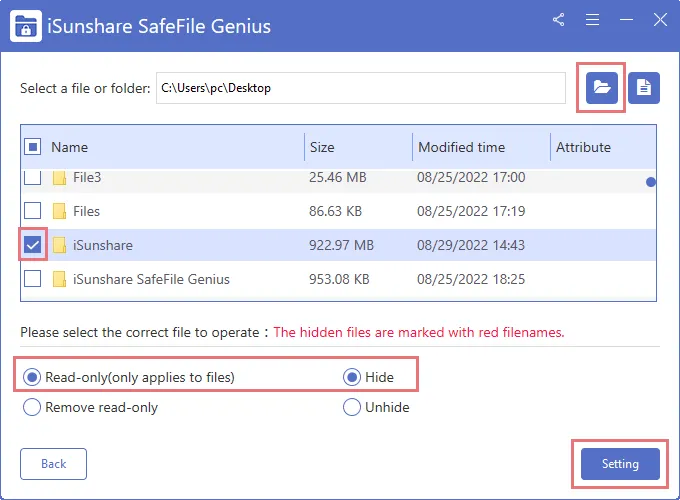Browse for a file with document button
This screenshot has width=680, height=500.
[x=644, y=88]
